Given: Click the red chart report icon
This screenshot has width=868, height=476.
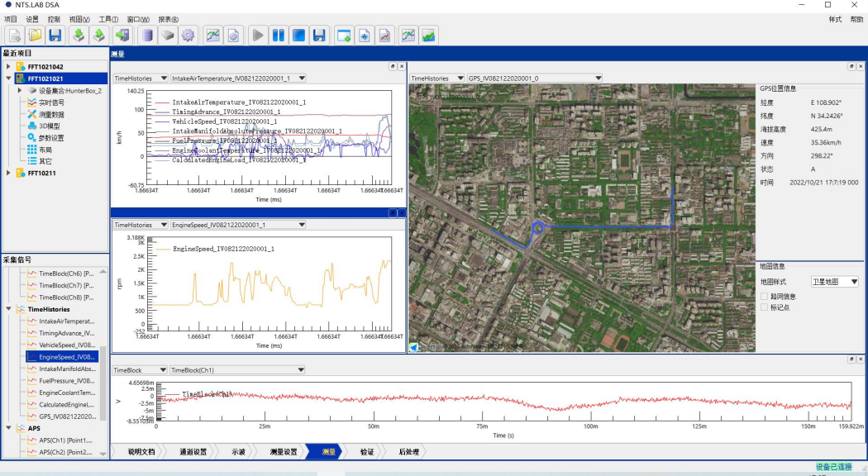Looking at the screenshot, I should coord(384,36).
